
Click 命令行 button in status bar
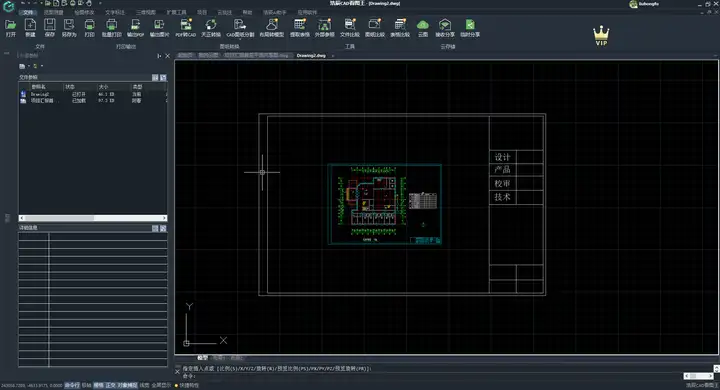tap(72, 385)
